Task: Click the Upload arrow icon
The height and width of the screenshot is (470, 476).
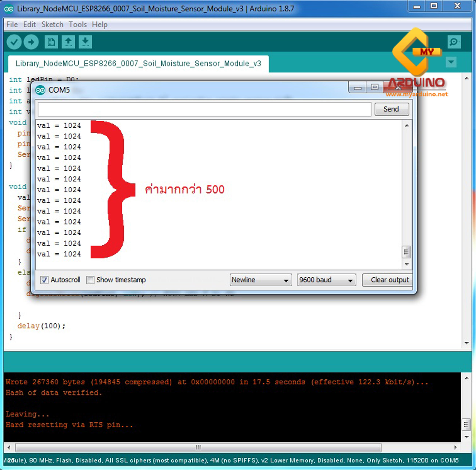Action: (31, 42)
